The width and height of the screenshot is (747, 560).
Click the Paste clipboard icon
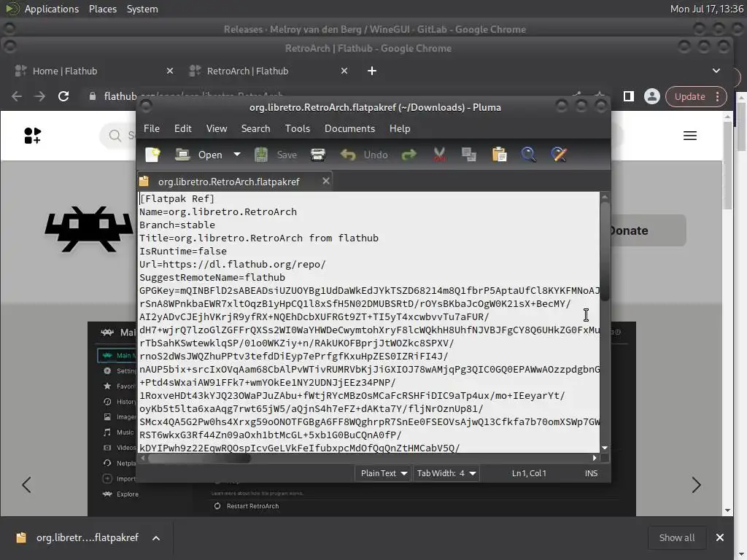tap(499, 155)
